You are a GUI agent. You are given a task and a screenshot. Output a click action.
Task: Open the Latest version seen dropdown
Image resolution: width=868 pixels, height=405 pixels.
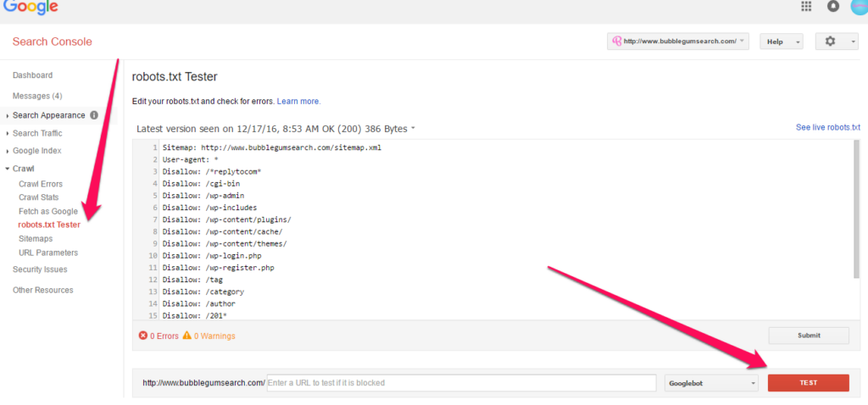click(x=275, y=129)
